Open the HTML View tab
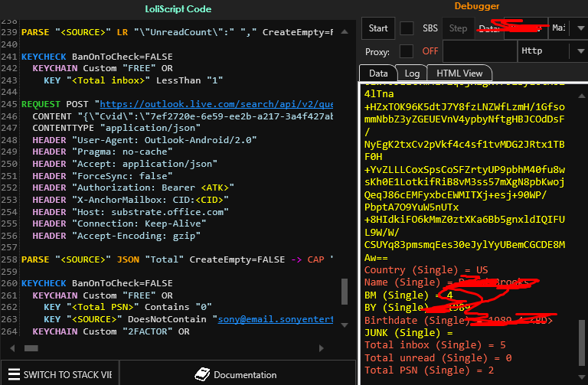The height and width of the screenshot is (385, 588). [x=459, y=73]
